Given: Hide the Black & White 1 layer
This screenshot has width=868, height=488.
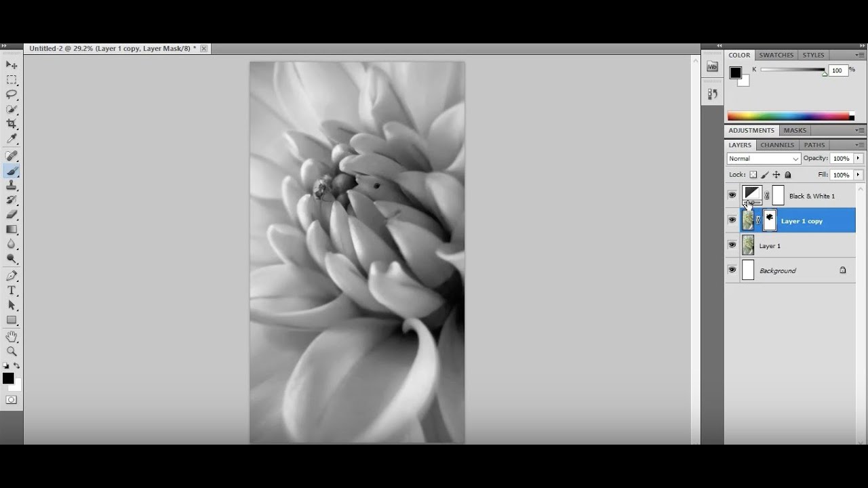Looking at the screenshot, I should pyautogui.click(x=732, y=196).
